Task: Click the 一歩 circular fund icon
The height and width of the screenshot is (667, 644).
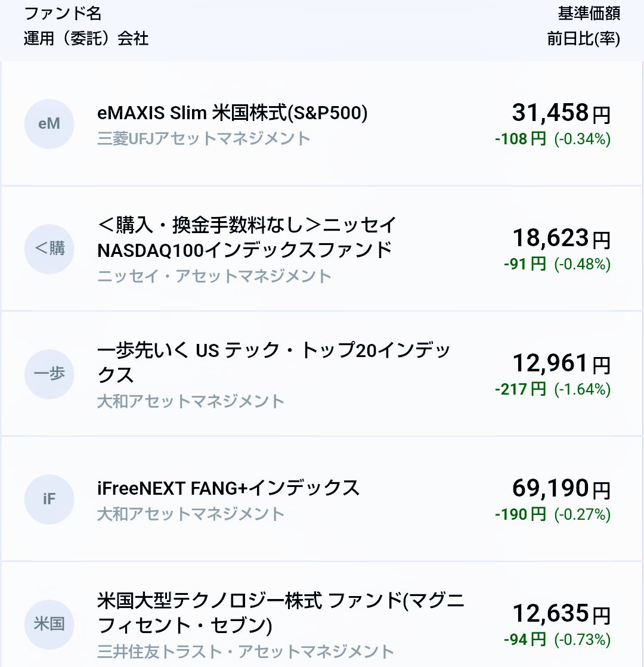Action: pos(49,374)
